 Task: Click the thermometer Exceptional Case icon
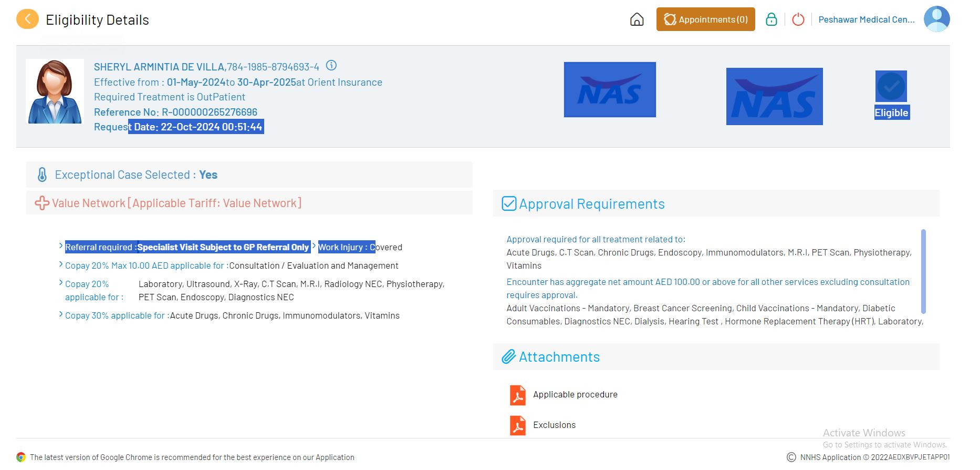point(42,175)
